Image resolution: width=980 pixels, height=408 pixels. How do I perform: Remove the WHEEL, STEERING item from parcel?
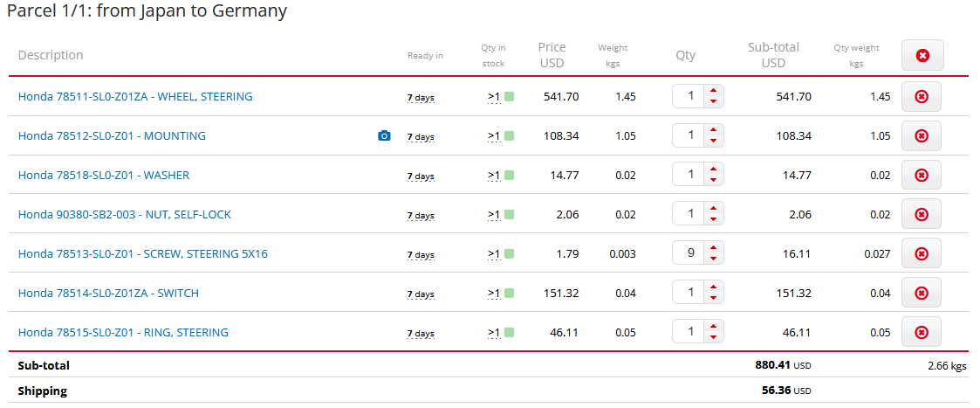pyautogui.click(x=921, y=96)
